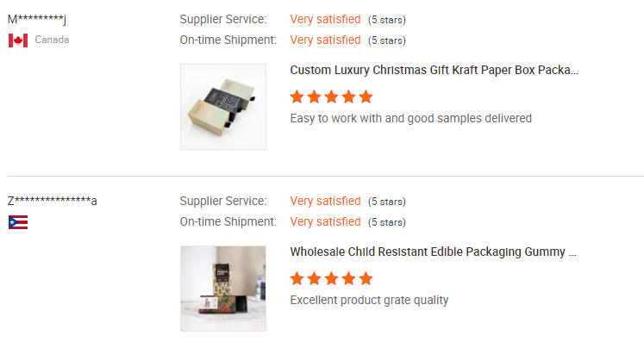The image size is (644, 342).
Task: Click first star of Gummy Packaging review rating
Action: coord(297,279)
